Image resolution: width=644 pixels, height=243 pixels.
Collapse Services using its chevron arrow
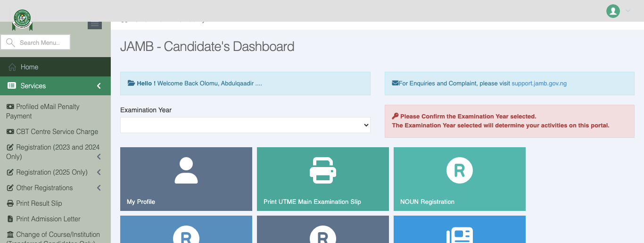click(x=99, y=86)
